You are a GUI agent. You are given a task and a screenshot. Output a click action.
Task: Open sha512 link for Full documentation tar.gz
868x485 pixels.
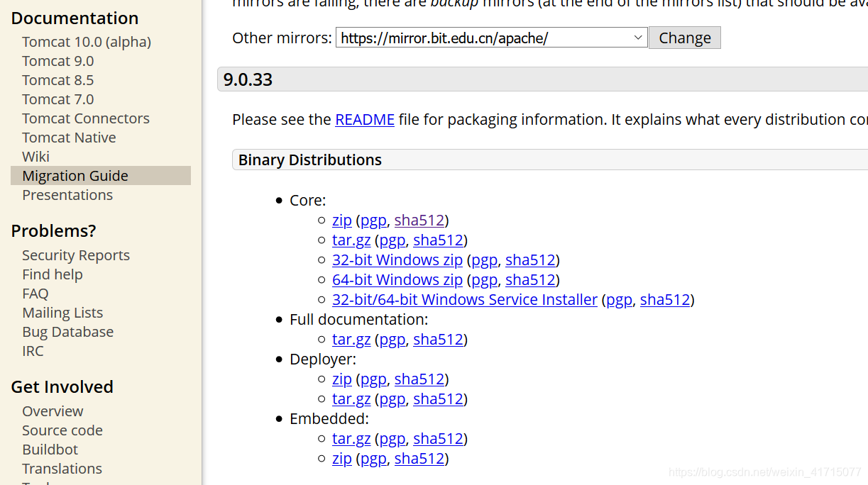439,340
